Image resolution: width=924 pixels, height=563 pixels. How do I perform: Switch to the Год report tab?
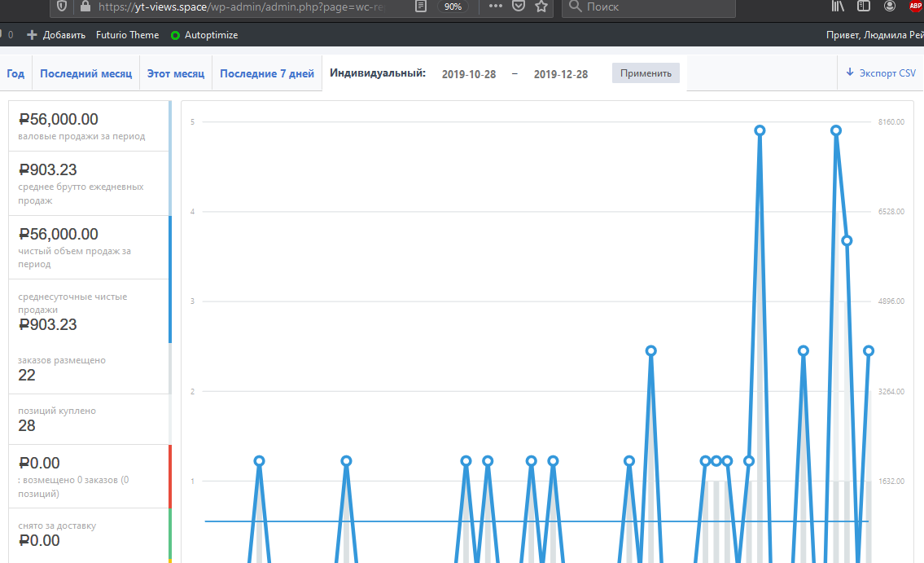click(x=15, y=73)
